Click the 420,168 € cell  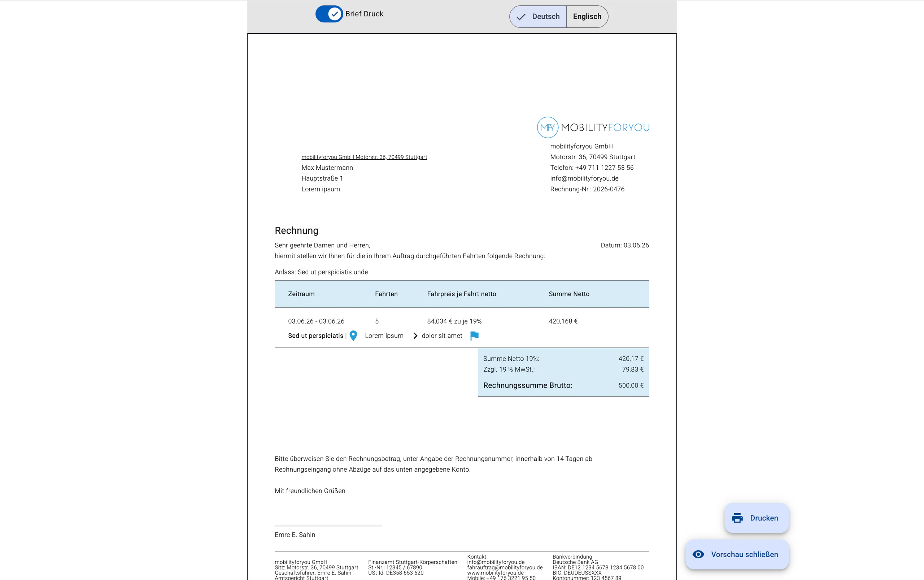click(563, 321)
